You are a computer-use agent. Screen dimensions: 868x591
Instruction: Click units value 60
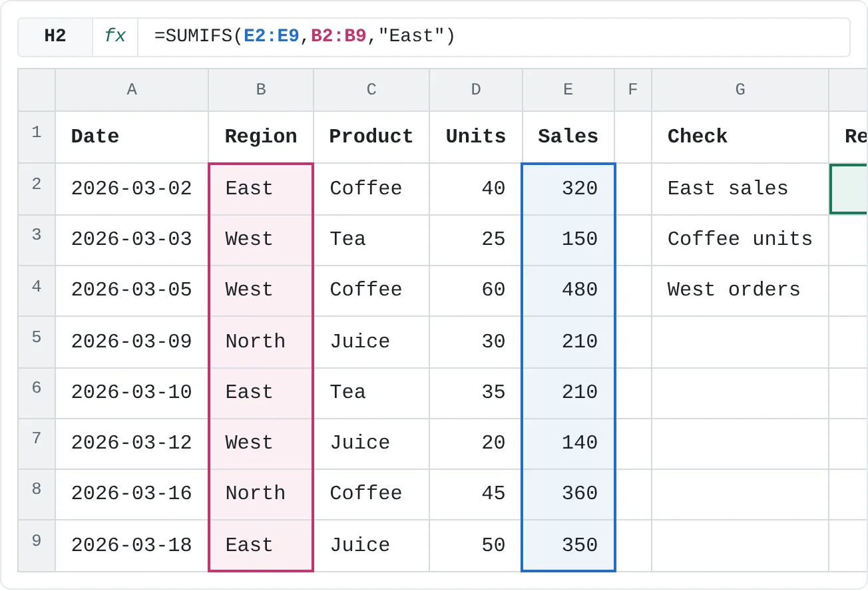coord(476,290)
